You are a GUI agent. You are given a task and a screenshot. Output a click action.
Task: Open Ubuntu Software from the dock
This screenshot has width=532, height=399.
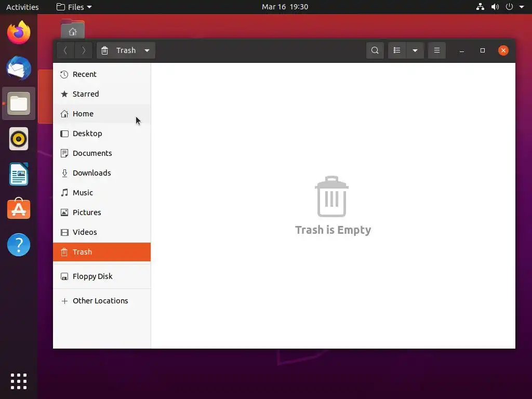[19, 209]
